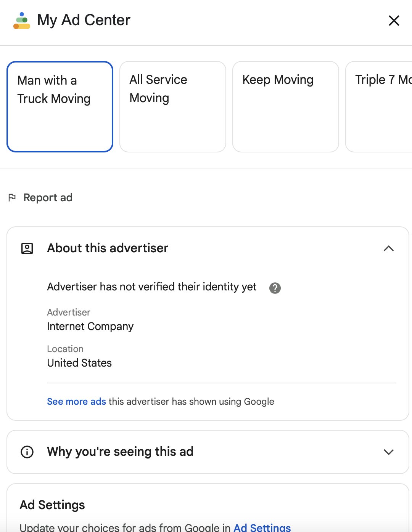Click the flag icon next to Report ad

pyautogui.click(x=12, y=197)
